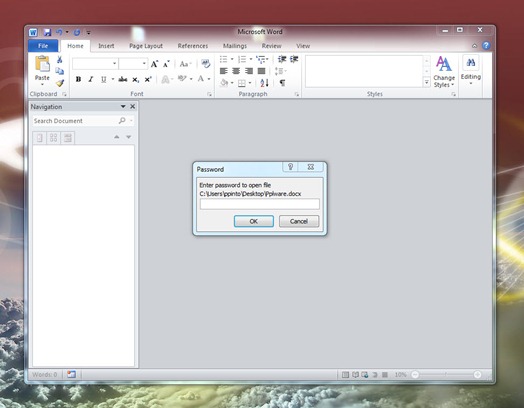Screen dimensions: 524x408
Task: Click the search magnifier in Navigation pane
Action: 122,121
